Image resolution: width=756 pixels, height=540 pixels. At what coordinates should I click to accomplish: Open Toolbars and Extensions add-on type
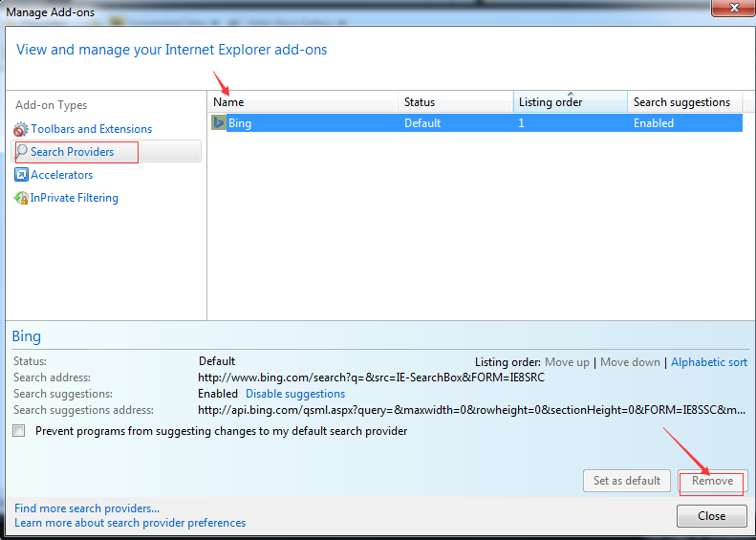(x=92, y=129)
